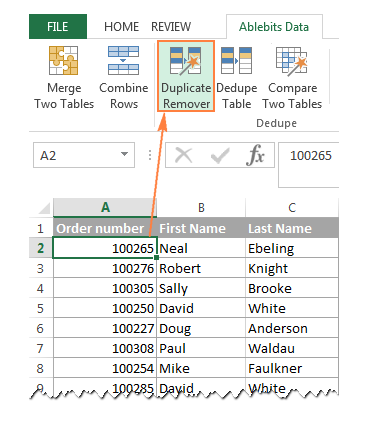Click the cell with Robert
Screen dimensions: 381x423
pyautogui.click(x=201, y=268)
